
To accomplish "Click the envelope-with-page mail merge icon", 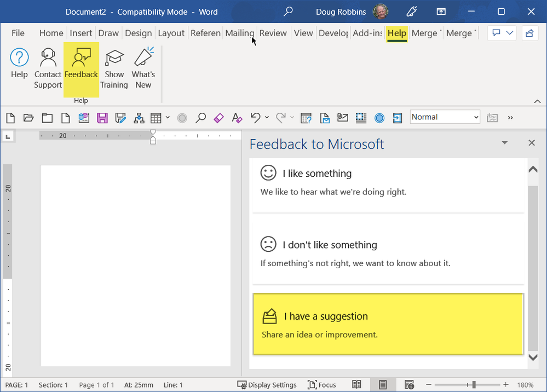I will (x=325, y=118).
